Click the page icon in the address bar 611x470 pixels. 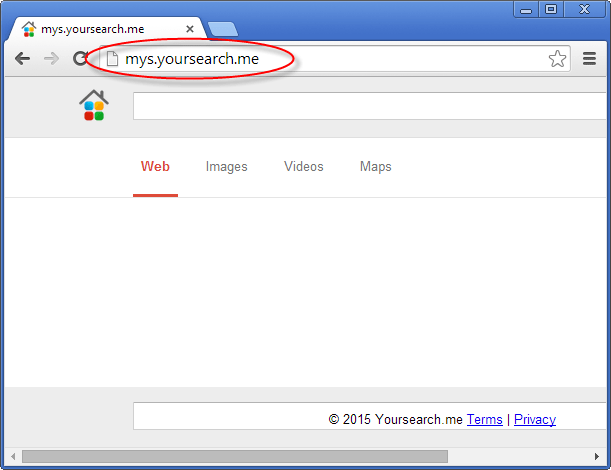(112, 59)
